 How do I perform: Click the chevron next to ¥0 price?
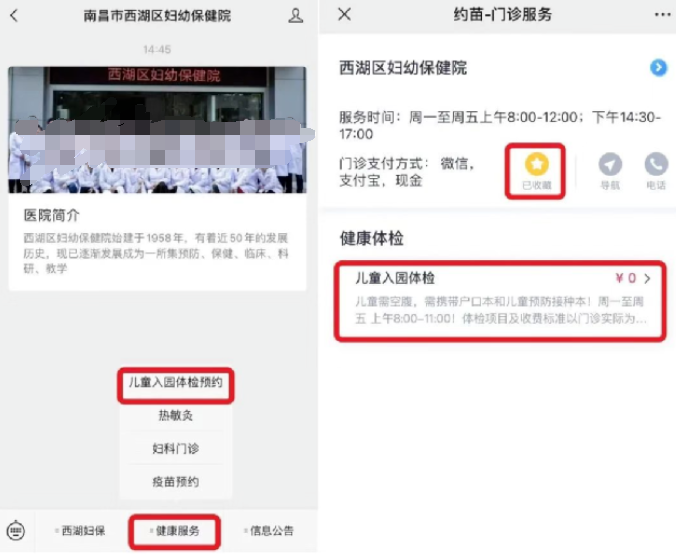(x=647, y=279)
